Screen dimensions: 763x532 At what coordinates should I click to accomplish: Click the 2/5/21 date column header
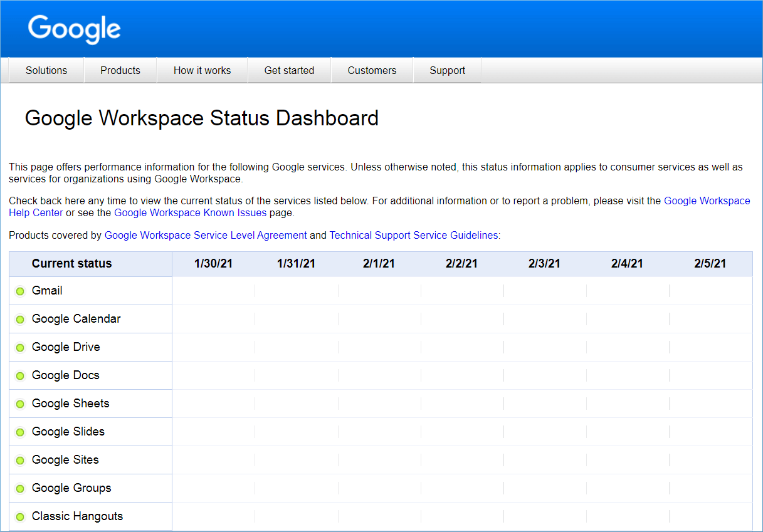[x=710, y=264]
